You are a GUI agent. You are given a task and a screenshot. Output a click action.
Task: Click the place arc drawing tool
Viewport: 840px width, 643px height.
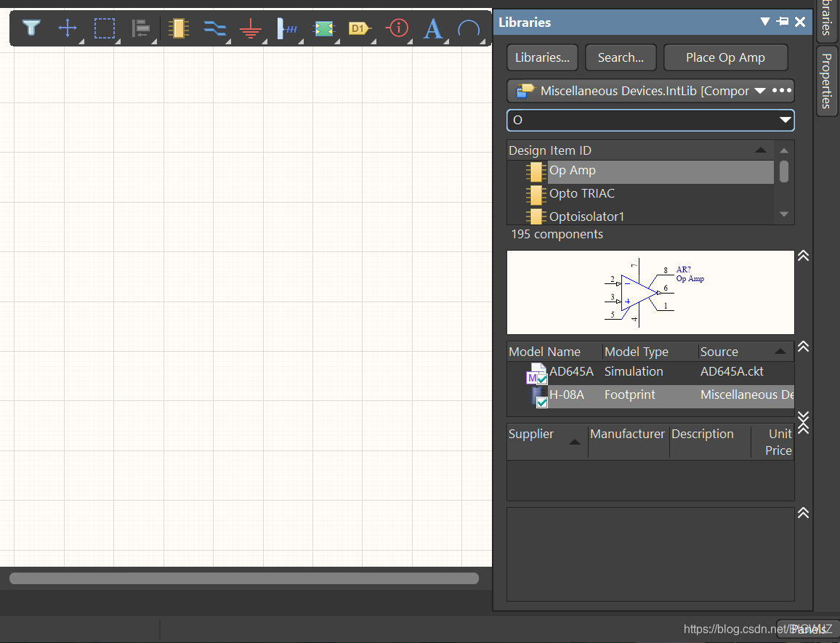pos(469,29)
